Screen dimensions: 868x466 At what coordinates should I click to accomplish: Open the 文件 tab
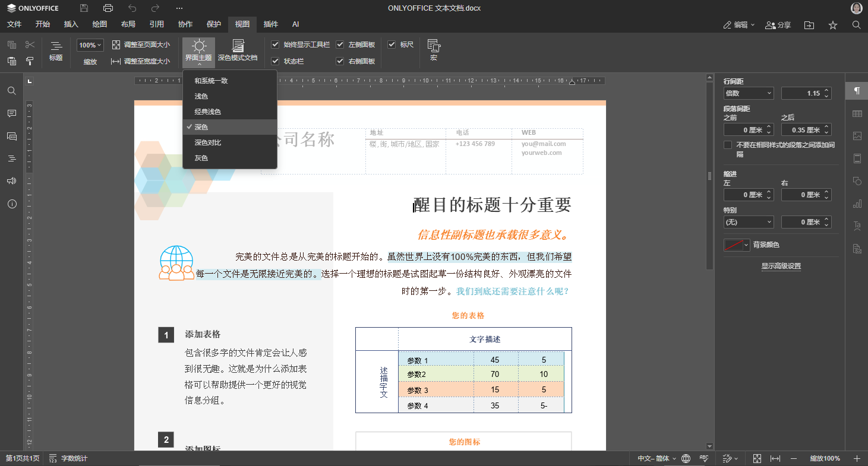click(14, 24)
